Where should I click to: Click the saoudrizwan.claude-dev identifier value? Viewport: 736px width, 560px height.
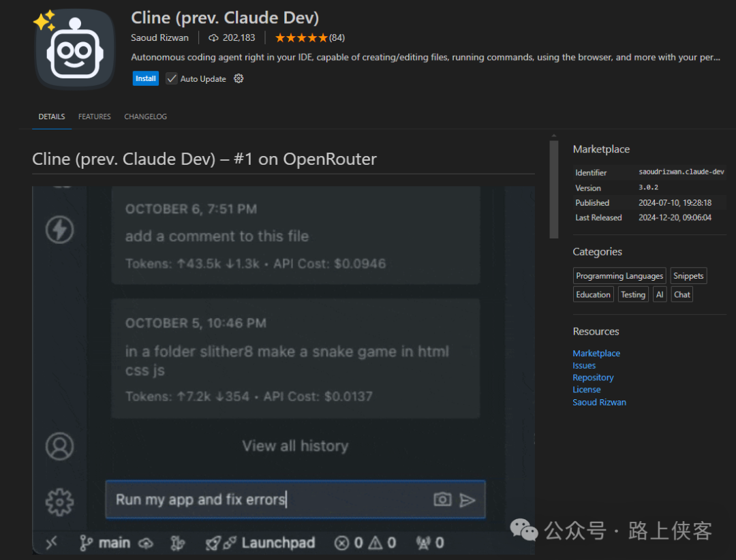[681, 172]
